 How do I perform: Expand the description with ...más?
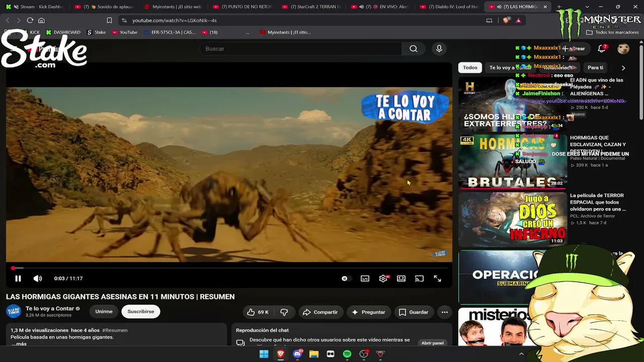tap(19, 344)
